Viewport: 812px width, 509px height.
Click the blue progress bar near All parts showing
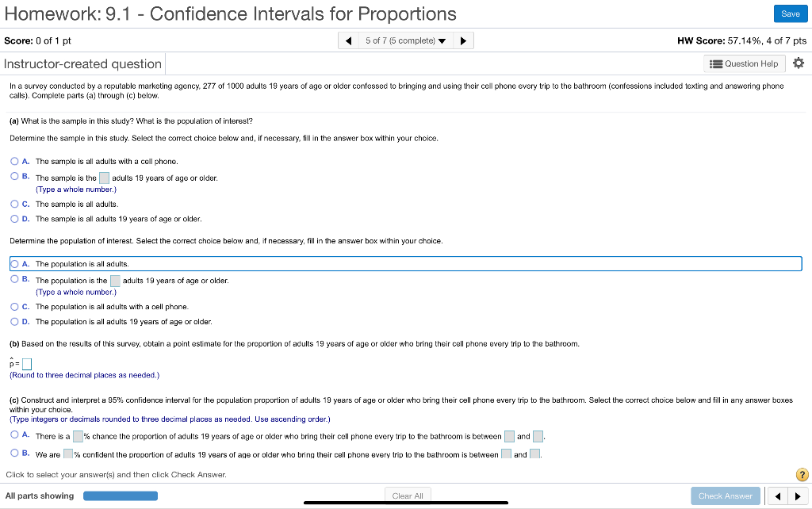[120, 495]
